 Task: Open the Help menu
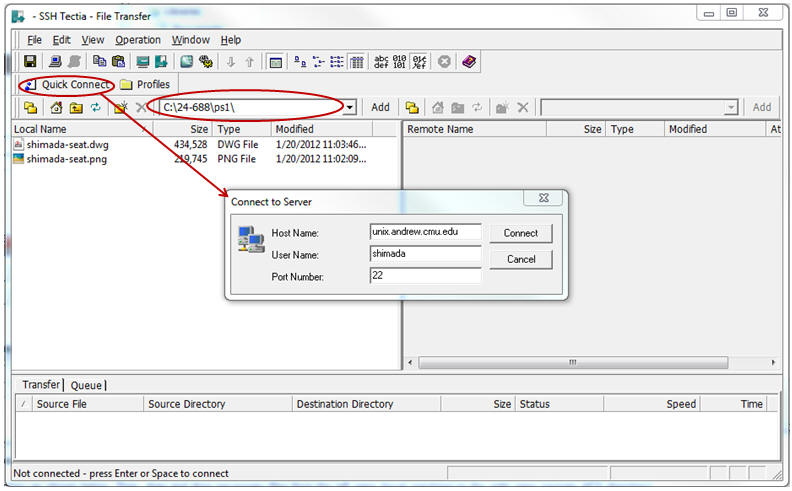tap(230, 40)
